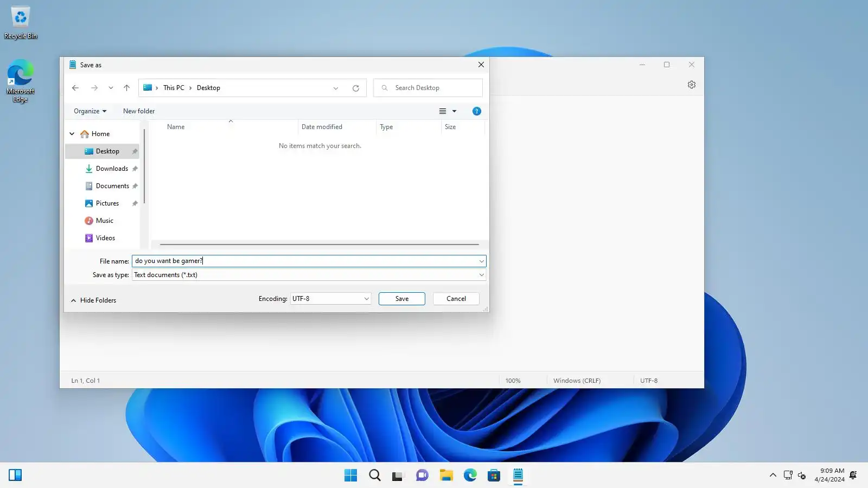Open the Encoding UTF-8 dropdown
The width and height of the screenshot is (868, 488).
click(x=331, y=299)
